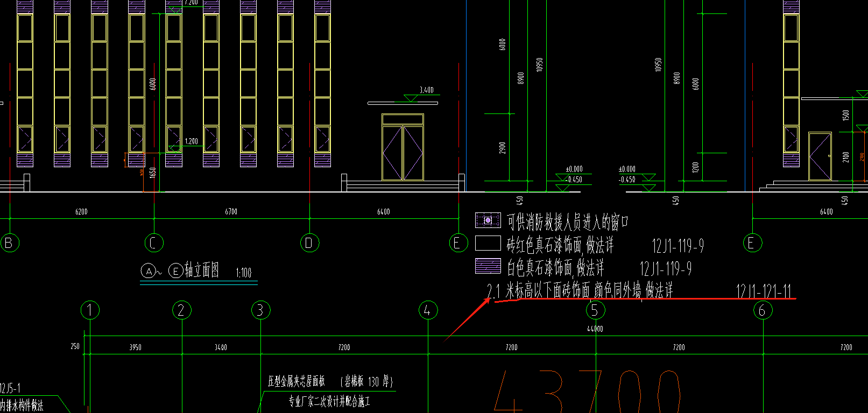
Task: Select the purple hatched white-paint legend swatch
Action: pos(488,266)
